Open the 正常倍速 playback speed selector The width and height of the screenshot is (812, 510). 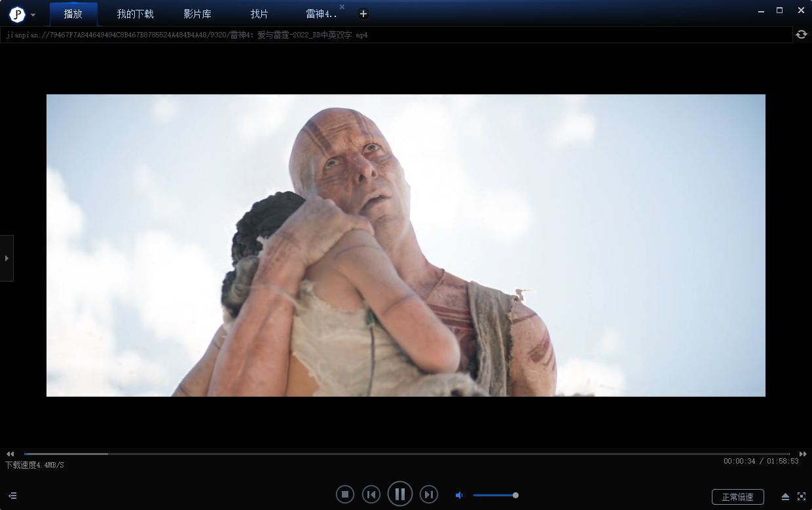pos(737,497)
